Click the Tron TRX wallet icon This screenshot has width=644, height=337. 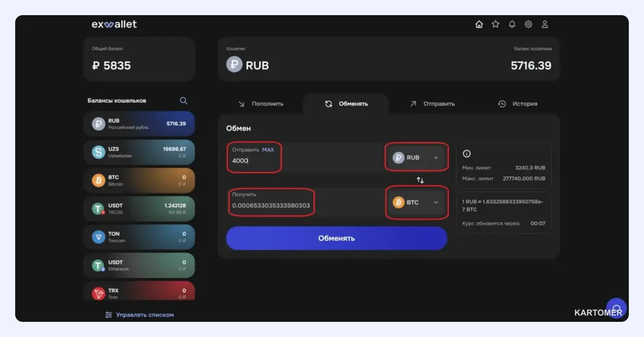coord(99,294)
